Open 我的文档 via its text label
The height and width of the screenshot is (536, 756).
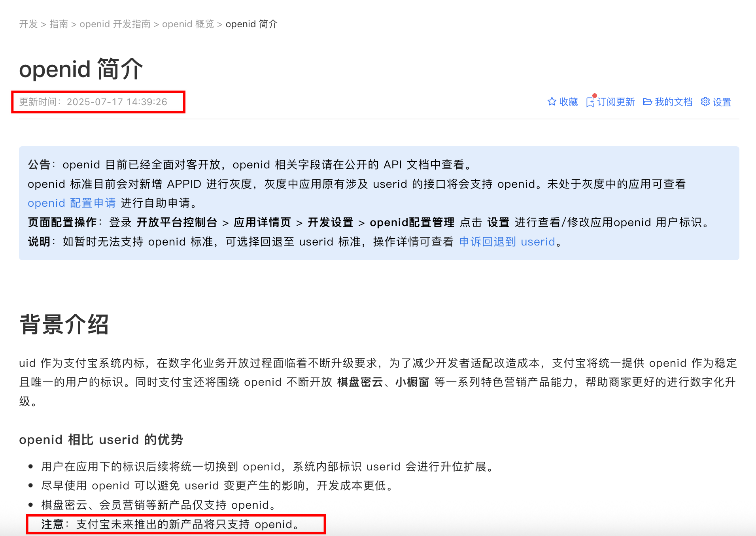tap(673, 102)
